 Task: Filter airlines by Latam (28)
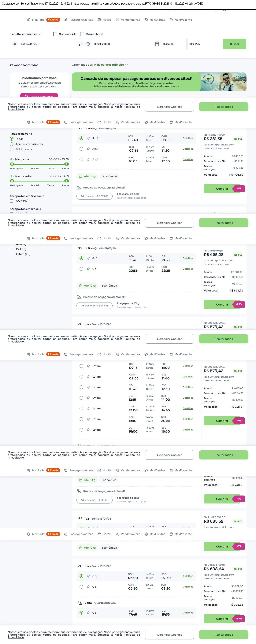pyautogui.click(x=11, y=254)
